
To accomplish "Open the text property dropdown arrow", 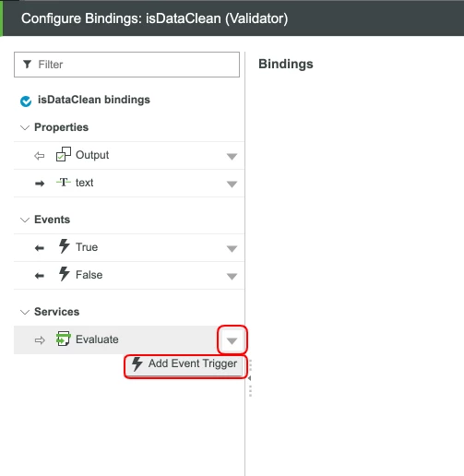I will click(x=232, y=184).
